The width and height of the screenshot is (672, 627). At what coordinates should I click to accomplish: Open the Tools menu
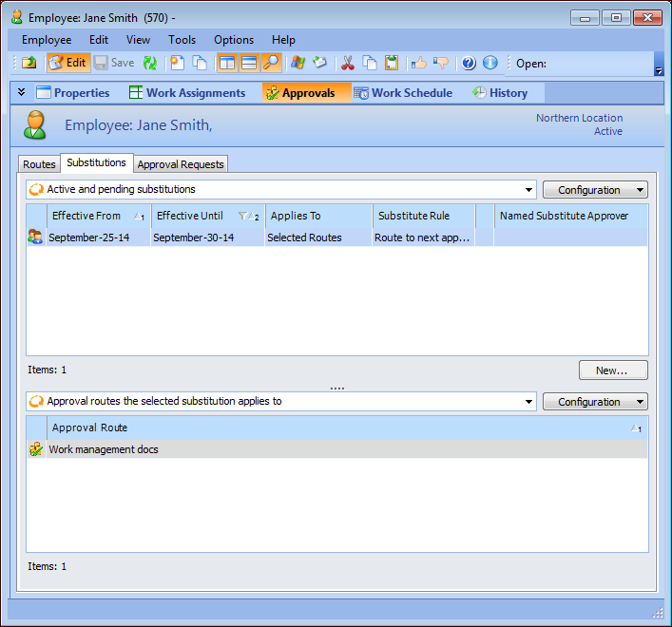tap(182, 40)
